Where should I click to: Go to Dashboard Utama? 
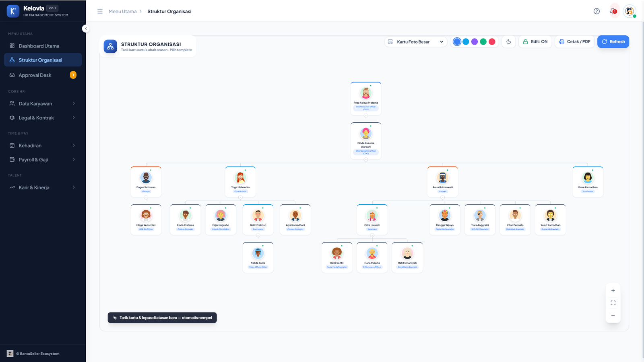tap(43, 46)
